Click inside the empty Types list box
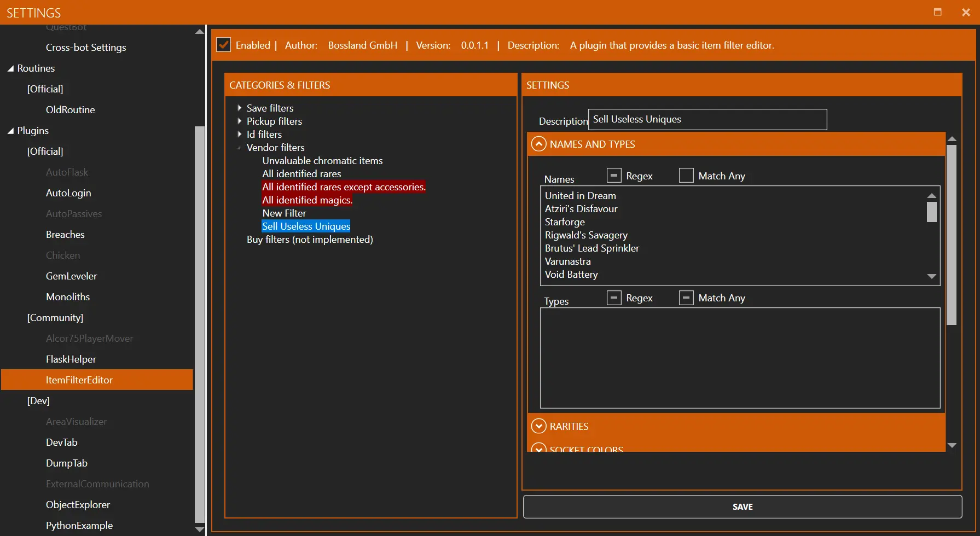Screen dimensions: 980x536 740,358
